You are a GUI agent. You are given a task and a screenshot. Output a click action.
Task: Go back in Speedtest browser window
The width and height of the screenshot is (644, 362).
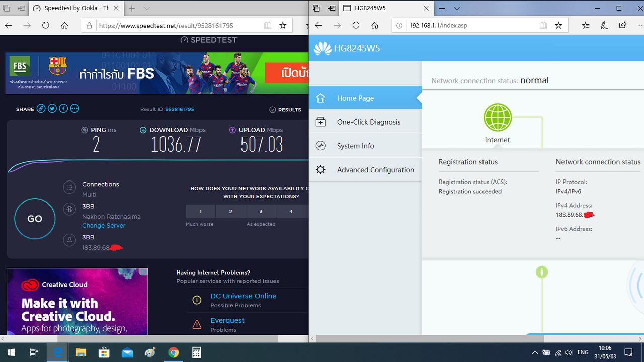(9, 25)
